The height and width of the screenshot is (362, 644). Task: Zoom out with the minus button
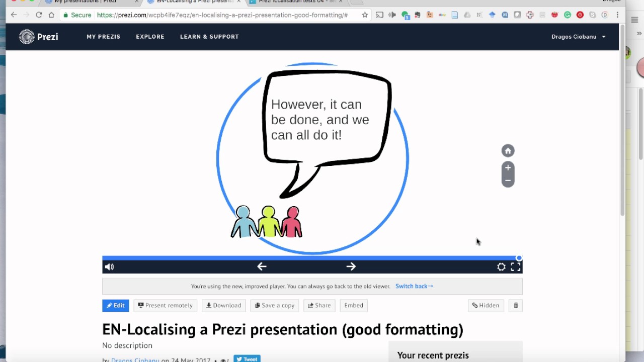point(508,180)
